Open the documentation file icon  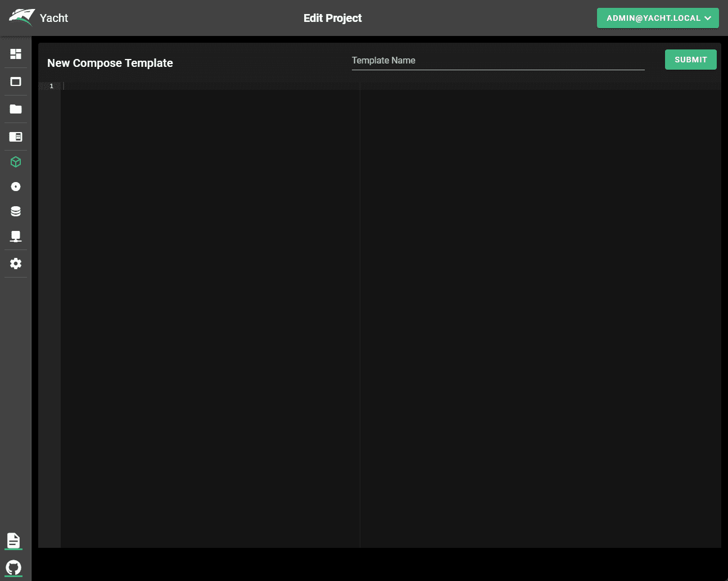13,541
